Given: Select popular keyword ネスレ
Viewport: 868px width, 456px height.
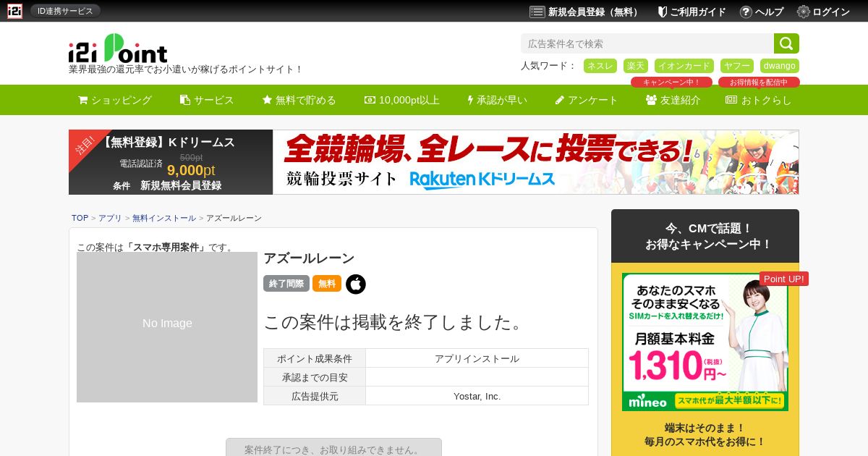Looking at the screenshot, I should (600, 66).
